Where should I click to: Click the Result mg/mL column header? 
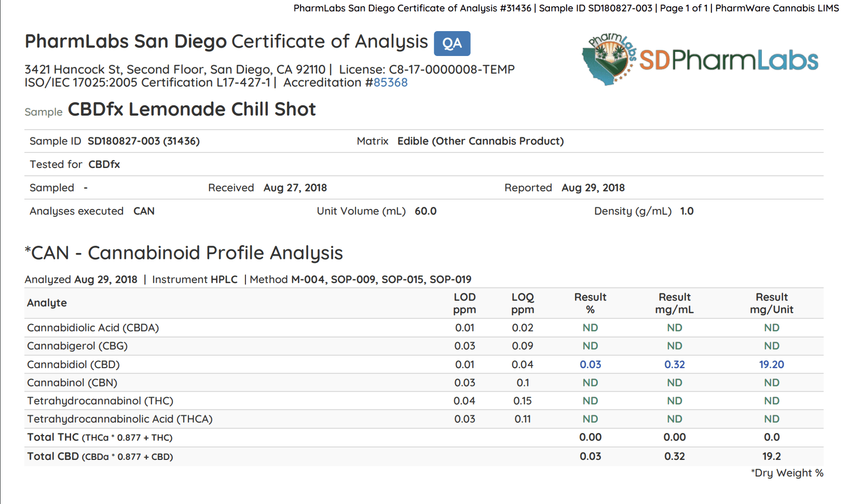(x=674, y=303)
